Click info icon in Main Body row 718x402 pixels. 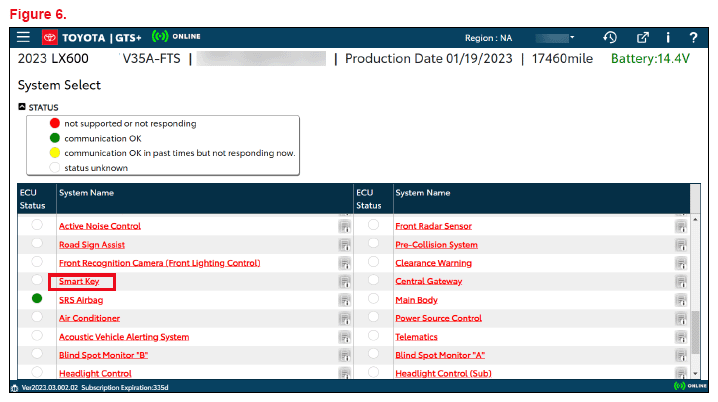click(681, 300)
